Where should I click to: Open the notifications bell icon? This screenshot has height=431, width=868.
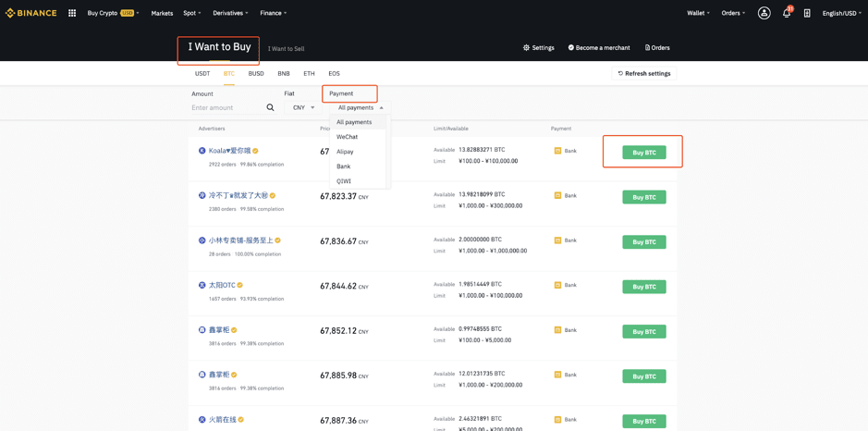coord(787,13)
